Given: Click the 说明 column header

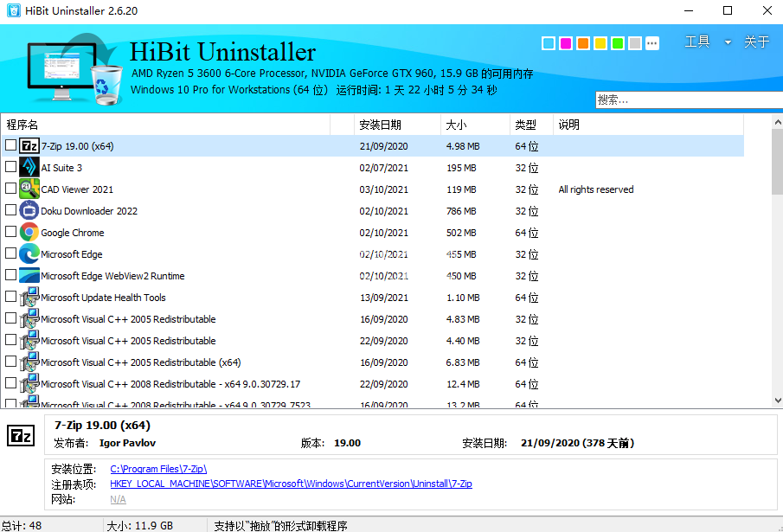Looking at the screenshot, I should tap(649, 125).
